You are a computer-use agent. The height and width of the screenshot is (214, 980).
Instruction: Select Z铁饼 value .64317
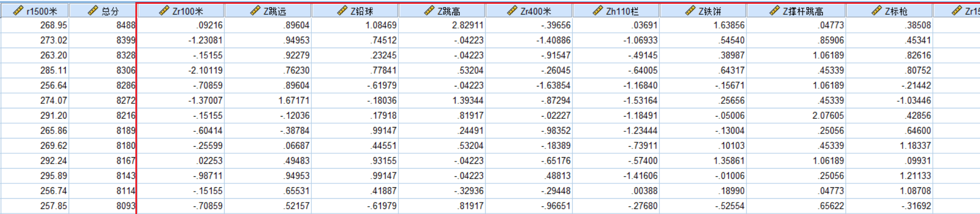point(703,71)
